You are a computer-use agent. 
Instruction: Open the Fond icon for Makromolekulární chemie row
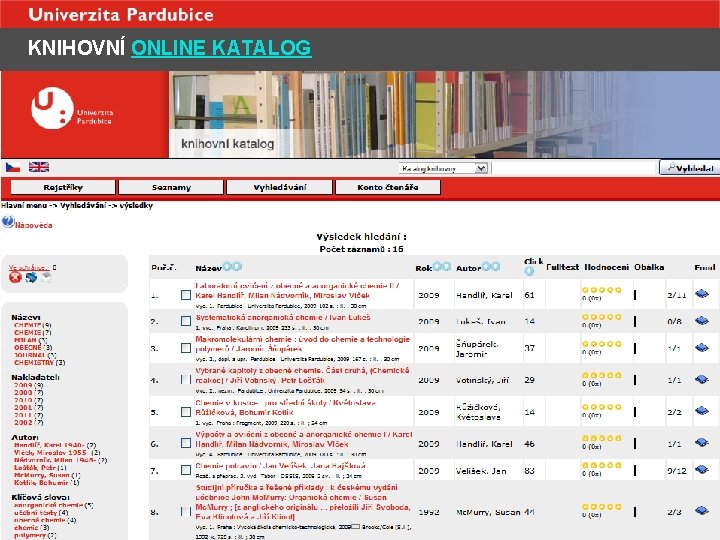pos(702,348)
